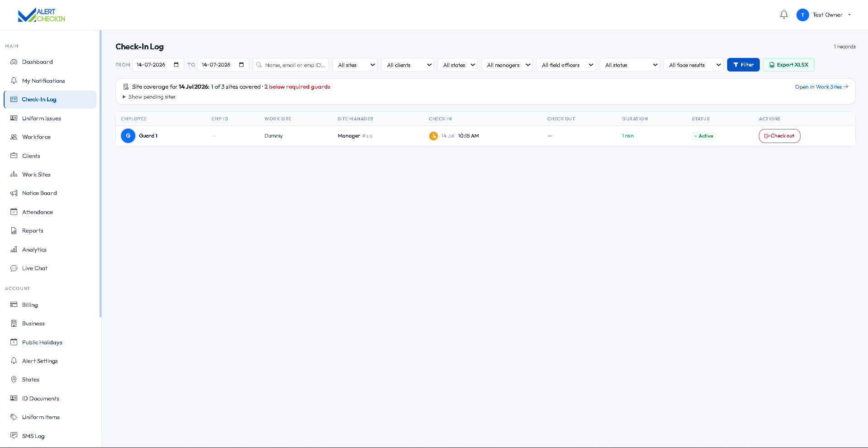Viewport: 868px width, 448px height.
Task: Apply filters with the Filter button
Action: coord(743,65)
